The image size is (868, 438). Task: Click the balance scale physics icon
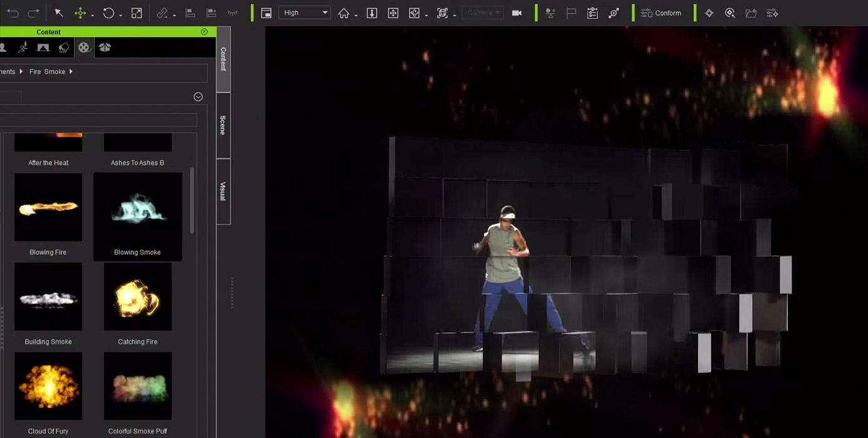550,13
